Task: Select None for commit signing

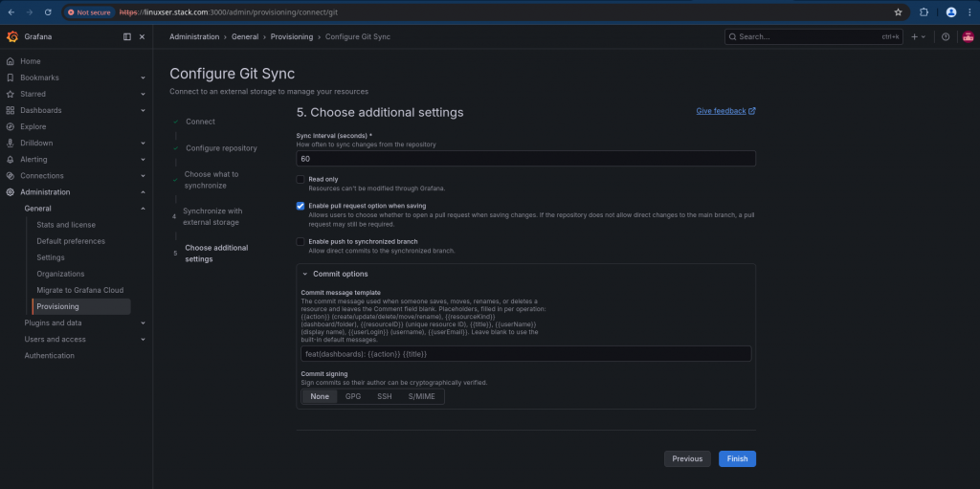Action: tap(320, 396)
